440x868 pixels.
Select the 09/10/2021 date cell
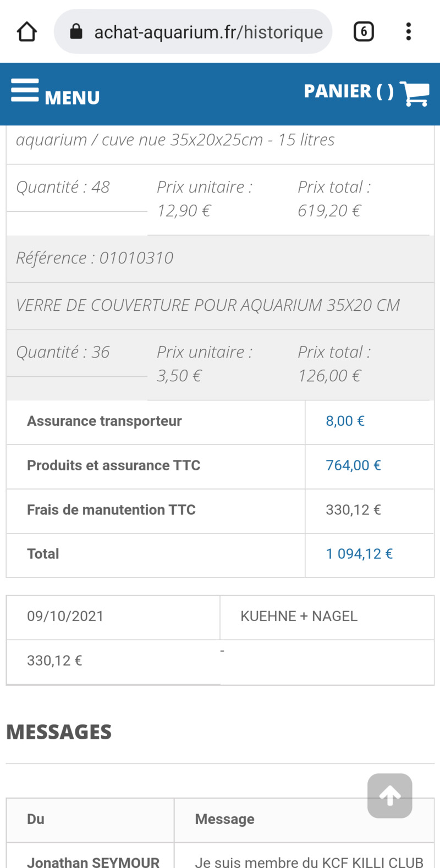point(113,617)
